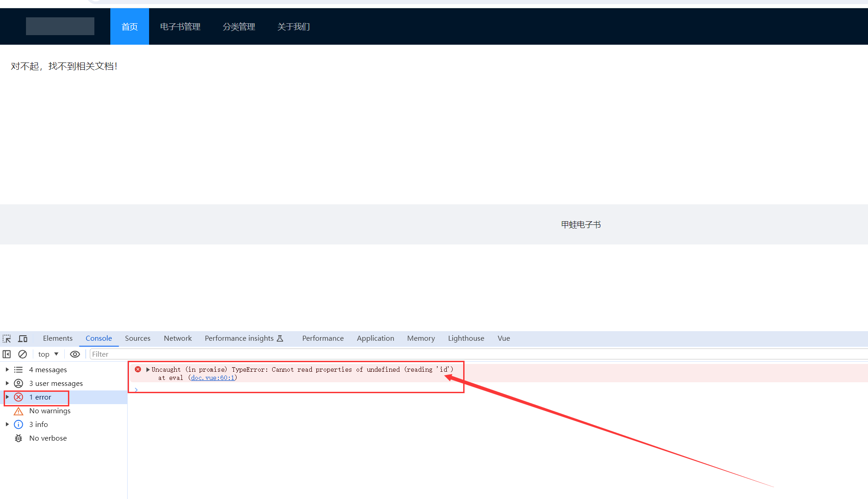
Task: Select the blue info circle icon
Action: coord(18,425)
